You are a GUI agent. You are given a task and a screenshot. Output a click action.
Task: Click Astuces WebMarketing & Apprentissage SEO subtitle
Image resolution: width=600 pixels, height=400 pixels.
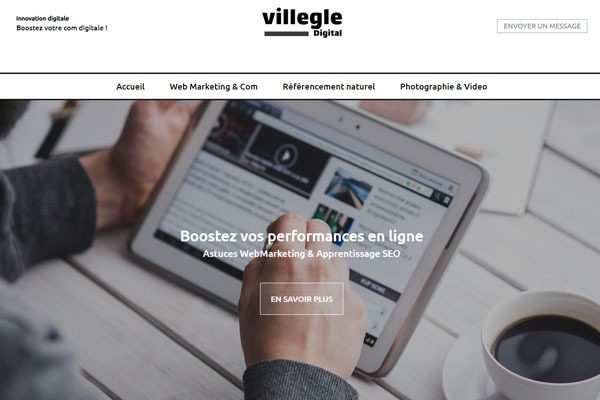[302, 254]
